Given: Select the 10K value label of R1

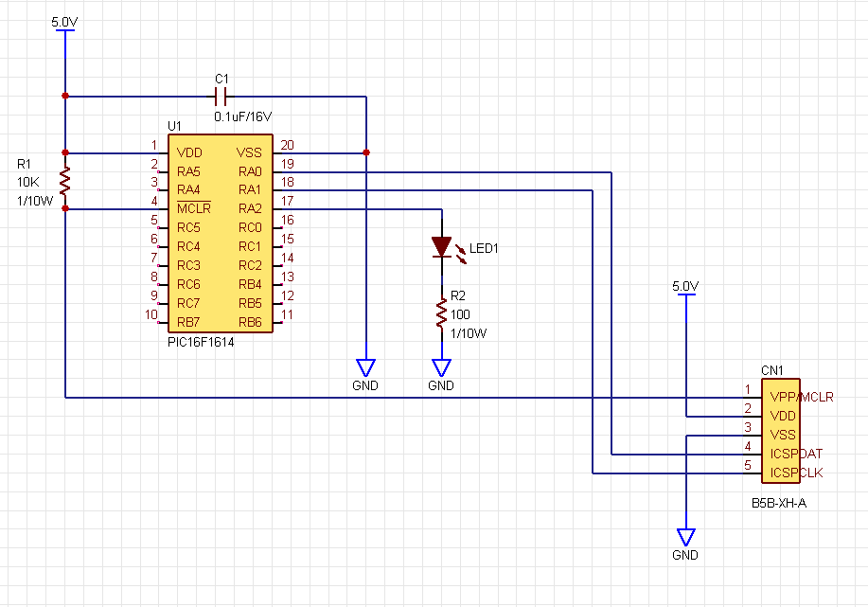Looking at the screenshot, I should tap(28, 181).
